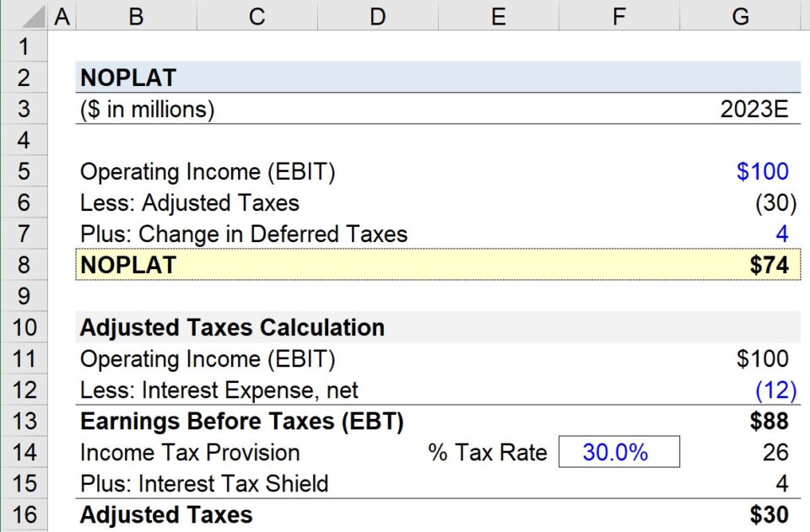The width and height of the screenshot is (810, 532).
Task: Click the (12) interest expense value cell
Action: (x=740, y=390)
